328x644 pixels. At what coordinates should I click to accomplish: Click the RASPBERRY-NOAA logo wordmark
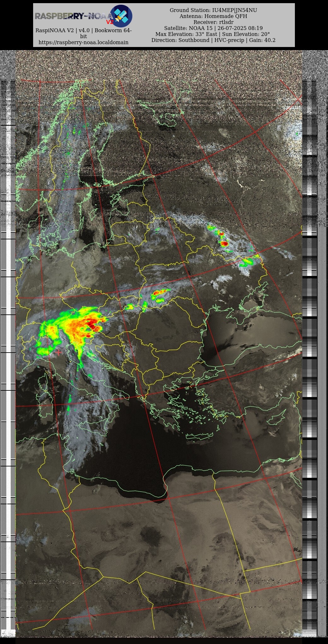tap(74, 16)
